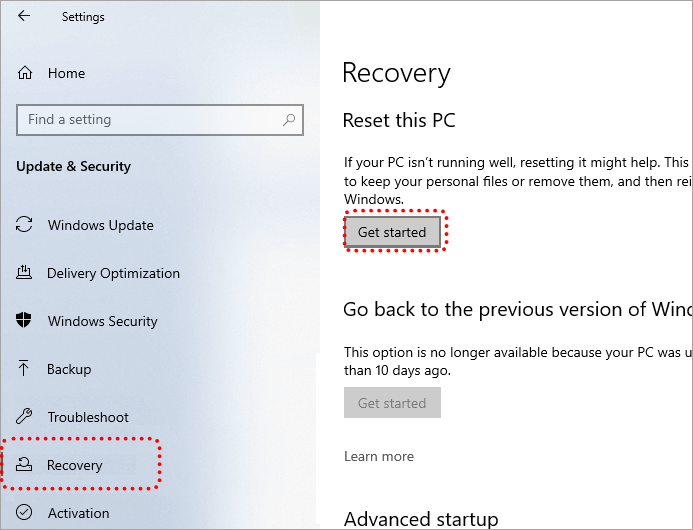Viewport: 693px width, 530px height.
Task: Open Windows Update settings page label
Action: [x=100, y=225]
